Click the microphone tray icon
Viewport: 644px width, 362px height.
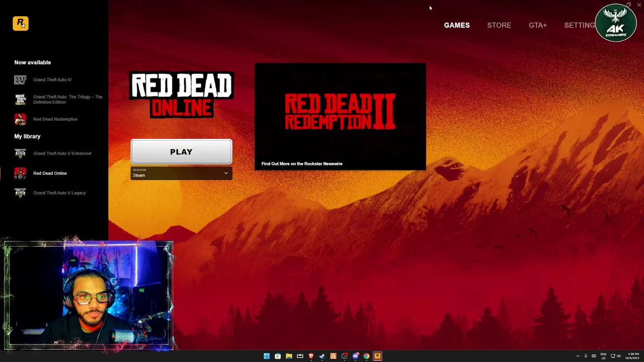point(586,356)
